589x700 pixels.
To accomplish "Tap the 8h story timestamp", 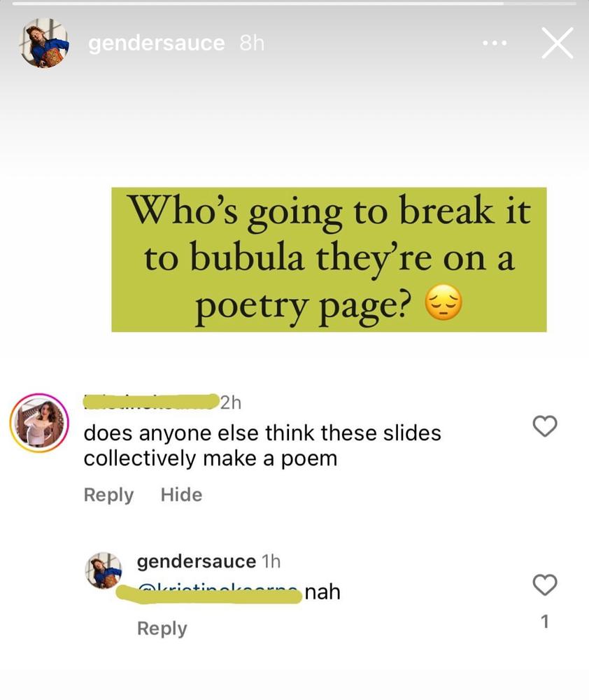I will 252,43.
